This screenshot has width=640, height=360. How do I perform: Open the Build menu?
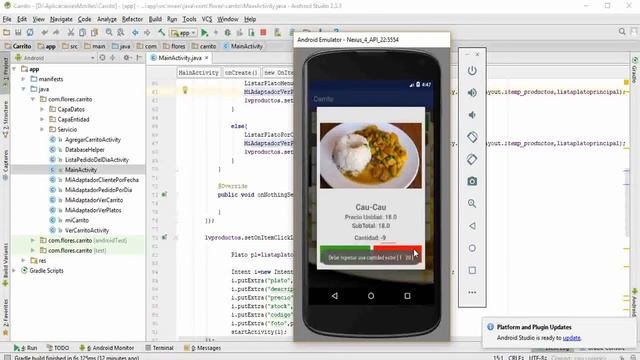tap(155, 19)
